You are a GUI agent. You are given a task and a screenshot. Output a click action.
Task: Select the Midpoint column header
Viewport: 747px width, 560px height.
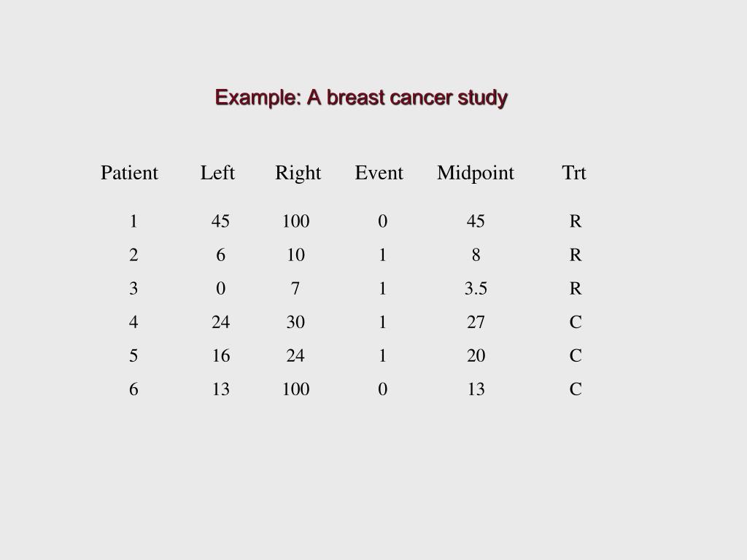pos(476,174)
